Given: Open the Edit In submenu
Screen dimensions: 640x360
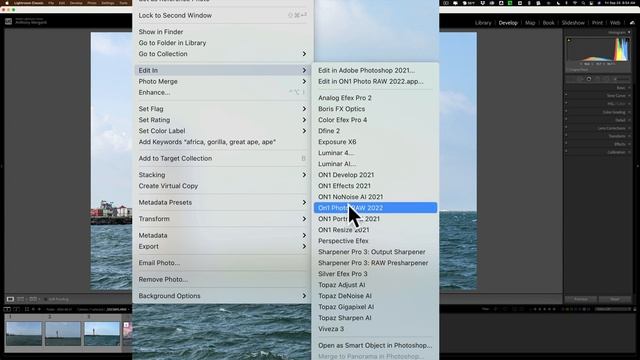Looking at the screenshot, I should [x=223, y=70].
